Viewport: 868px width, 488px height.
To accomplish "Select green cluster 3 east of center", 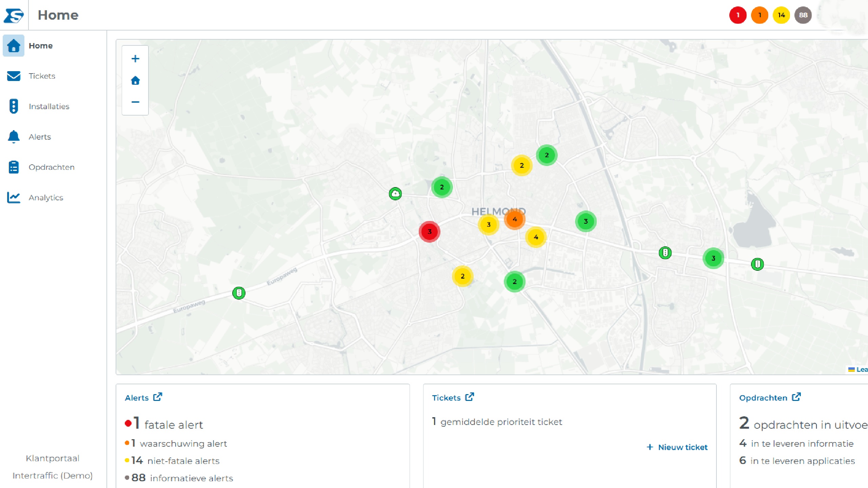I will point(586,221).
